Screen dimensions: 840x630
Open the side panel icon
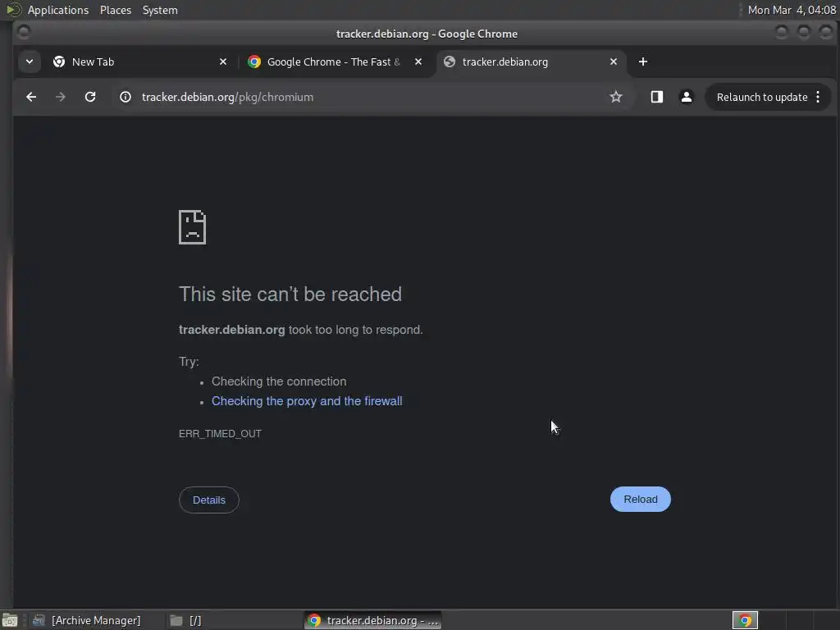click(x=657, y=97)
